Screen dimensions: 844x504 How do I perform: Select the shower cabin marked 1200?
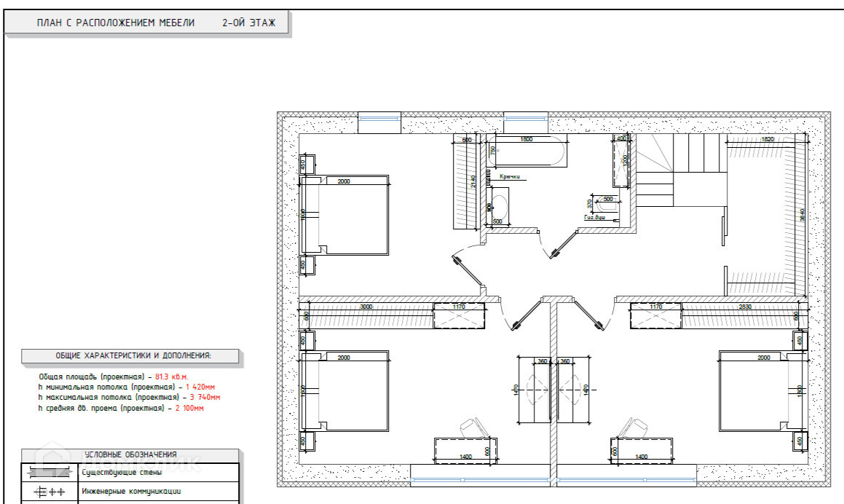(x=622, y=161)
